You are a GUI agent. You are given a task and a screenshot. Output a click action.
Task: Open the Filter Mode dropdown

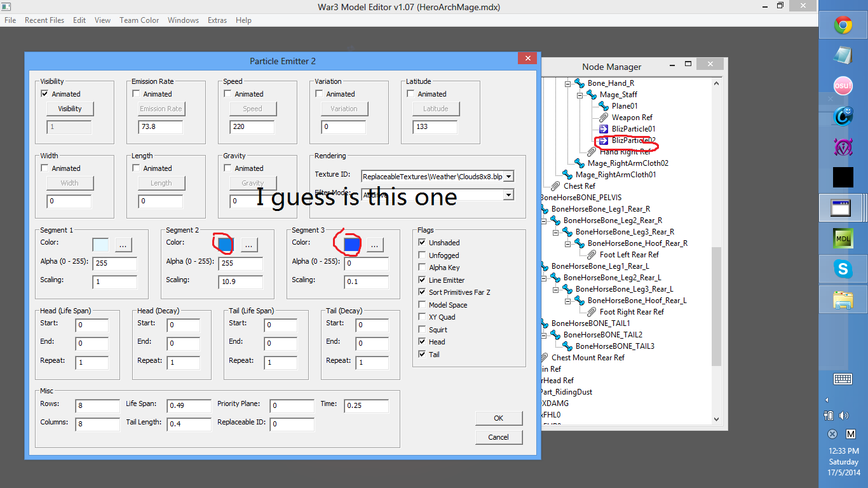click(x=508, y=195)
